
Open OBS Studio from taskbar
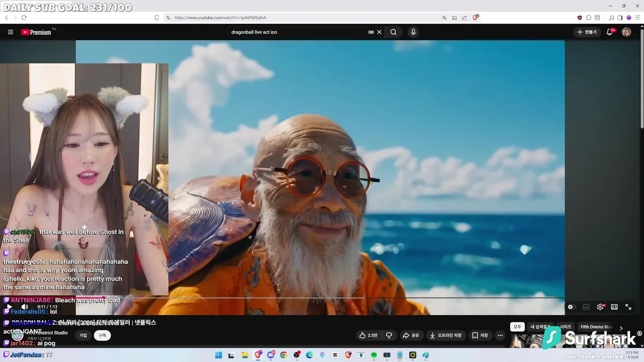(x=296, y=355)
